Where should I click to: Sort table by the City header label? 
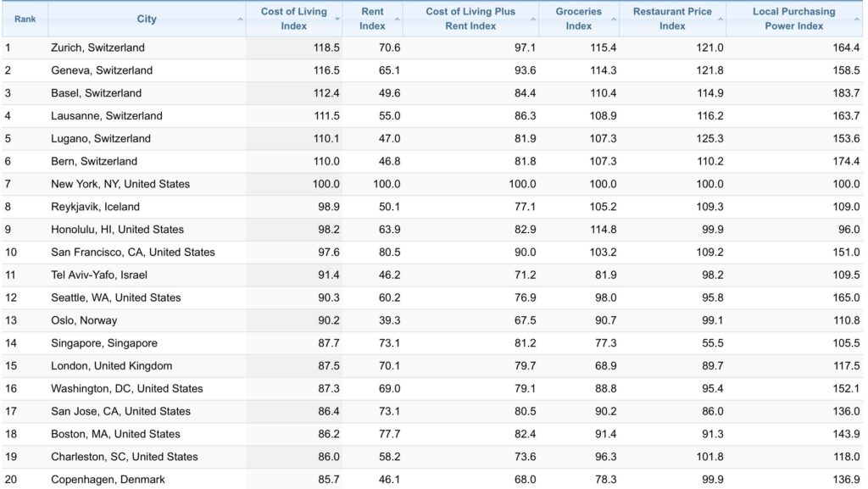[x=147, y=17]
